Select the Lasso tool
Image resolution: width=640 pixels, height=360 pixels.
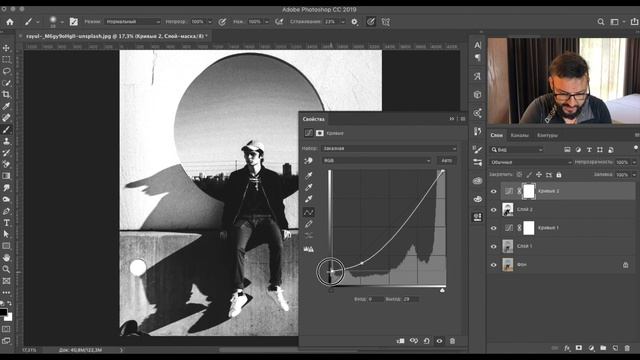(6, 71)
